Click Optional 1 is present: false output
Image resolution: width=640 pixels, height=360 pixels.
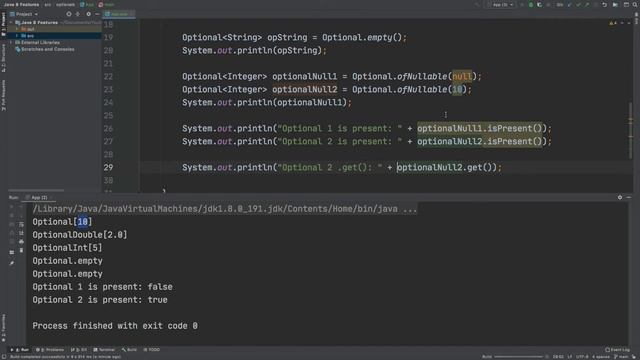[x=102, y=287]
